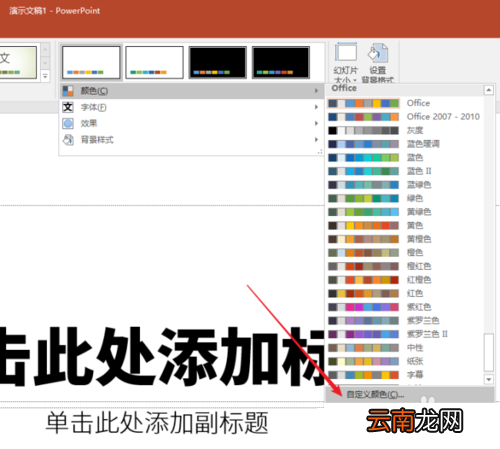Open the 颜色(C) submenu

192,91
